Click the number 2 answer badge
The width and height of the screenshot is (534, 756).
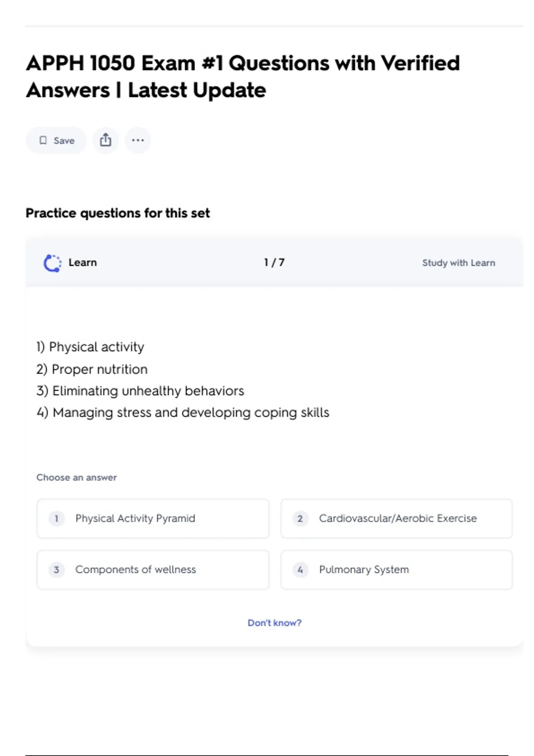[300, 519]
